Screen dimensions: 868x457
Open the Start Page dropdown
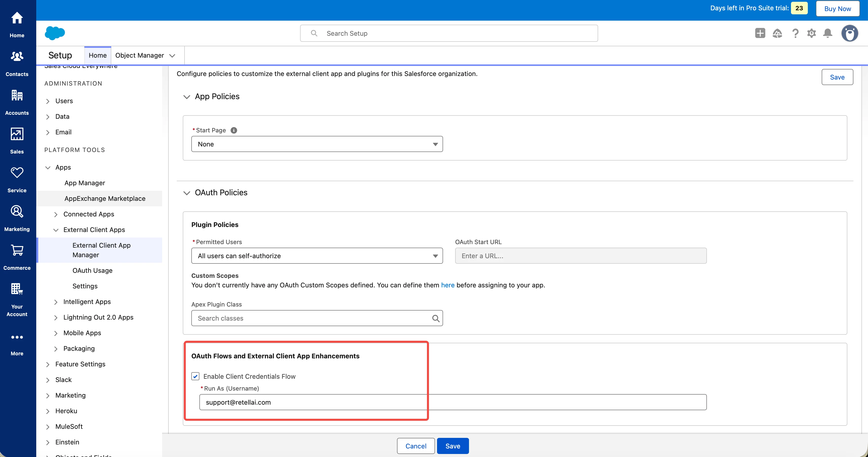click(x=317, y=144)
